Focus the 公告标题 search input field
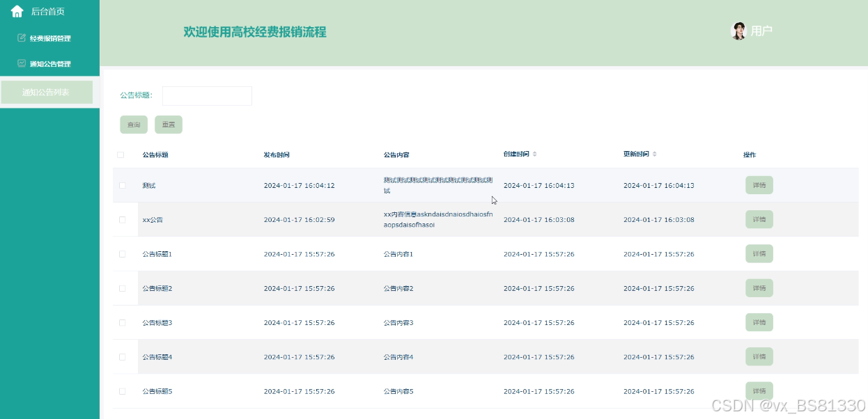 [x=207, y=96]
